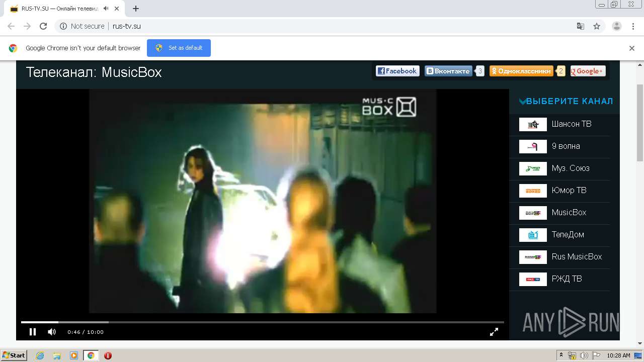Show hidden system tray icons
This screenshot has width=644, height=362.
click(561, 355)
